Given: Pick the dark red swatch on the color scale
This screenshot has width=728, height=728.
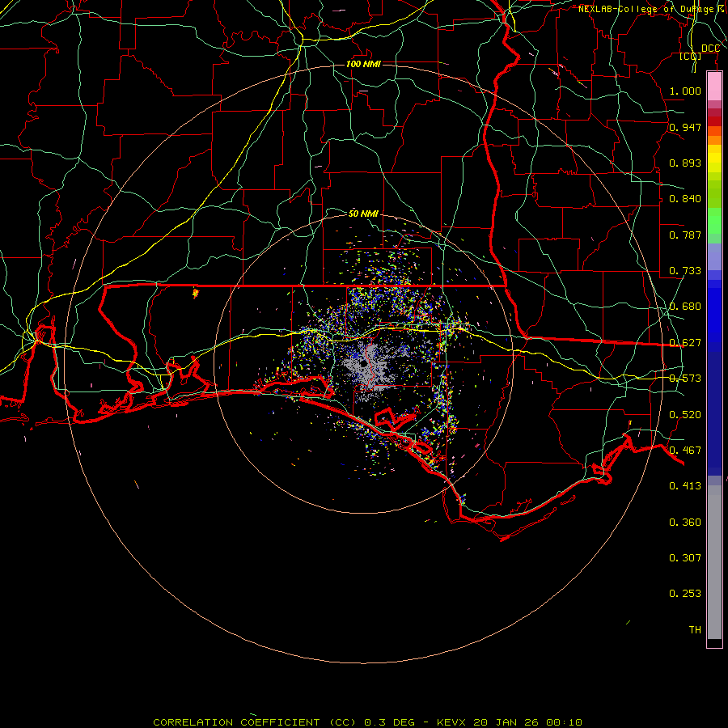Looking at the screenshot, I should coord(714,121).
